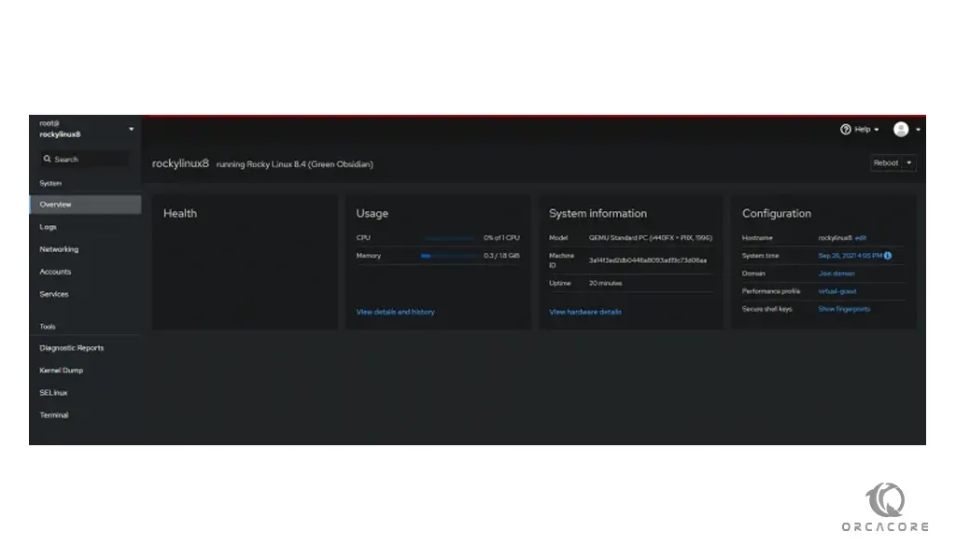Click the Health card title

pyautogui.click(x=180, y=214)
